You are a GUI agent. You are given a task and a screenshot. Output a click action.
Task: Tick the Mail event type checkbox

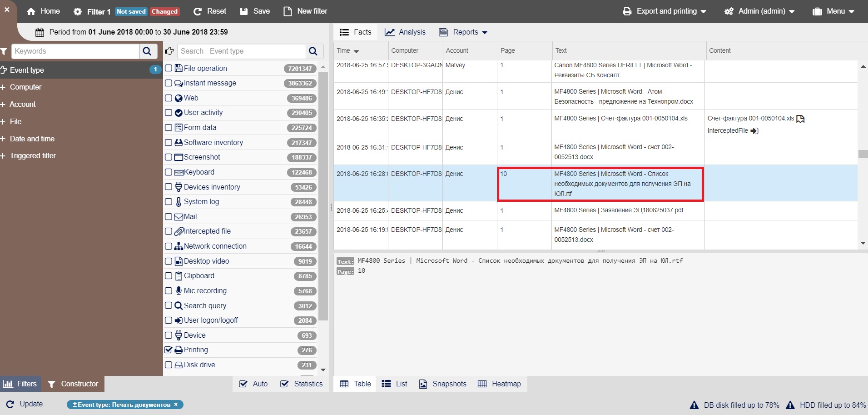coord(169,217)
